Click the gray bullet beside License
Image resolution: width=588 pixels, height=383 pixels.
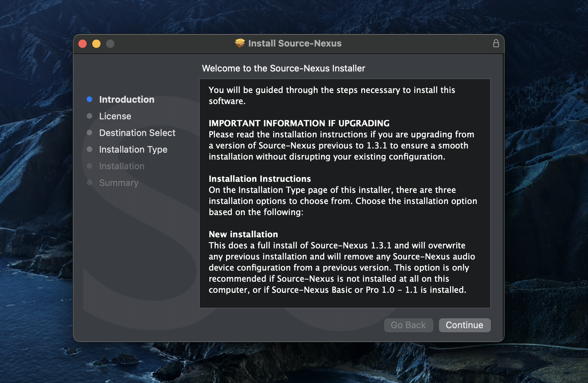point(89,116)
